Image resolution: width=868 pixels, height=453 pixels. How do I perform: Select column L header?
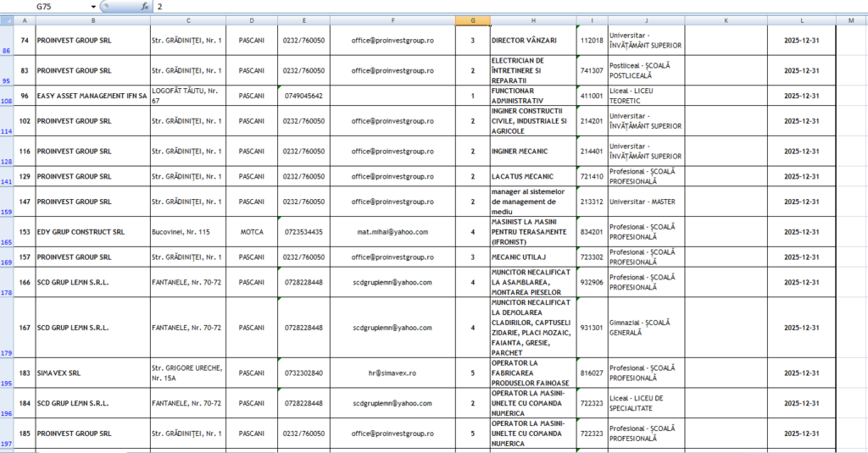pyautogui.click(x=802, y=19)
